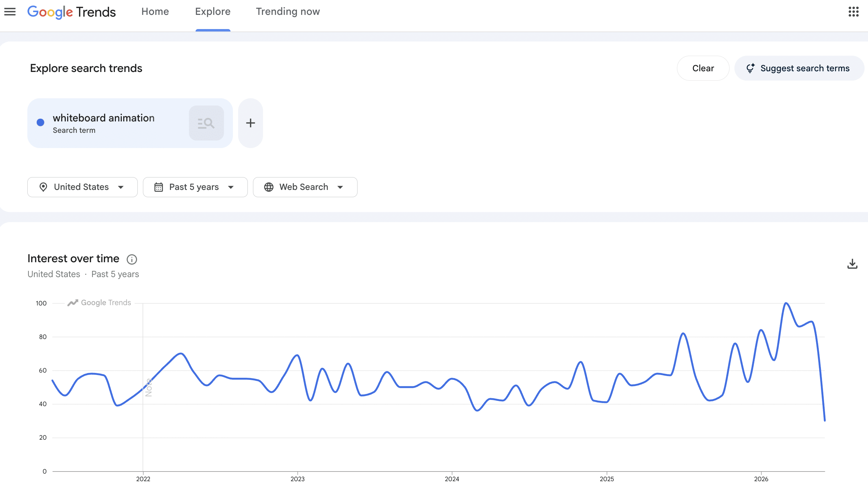Click the 100 value on the y-axis
The height and width of the screenshot is (494, 868).
tap(41, 303)
